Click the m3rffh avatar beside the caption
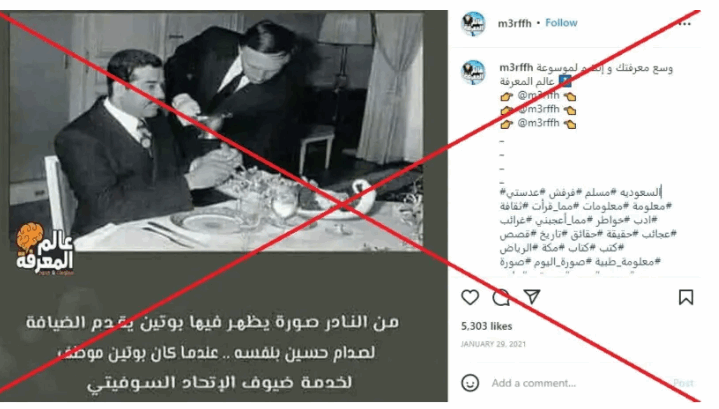This screenshot has width=719, height=409. 473,72
